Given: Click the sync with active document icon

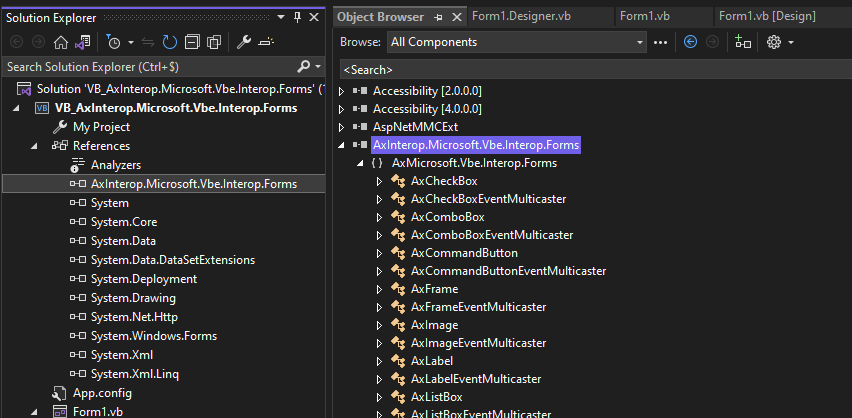Looking at the screenshot, I should tap(147, 42).
